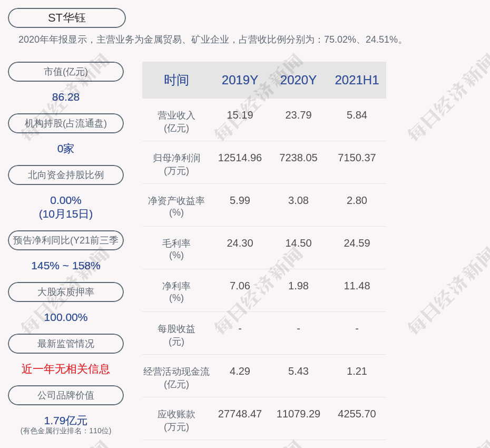490x448 pixels.
Task: Select receivables value 4255.70
Action: [357, 414]
